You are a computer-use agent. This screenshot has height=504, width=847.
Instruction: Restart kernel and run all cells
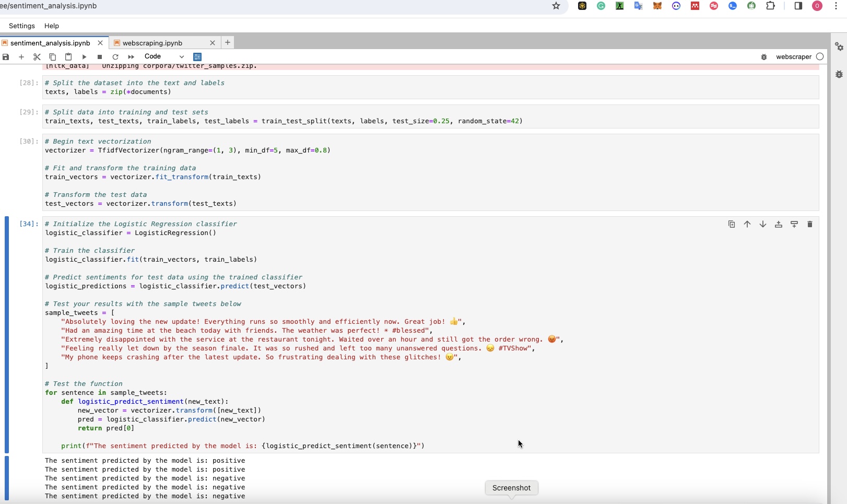tap(131, 57)
